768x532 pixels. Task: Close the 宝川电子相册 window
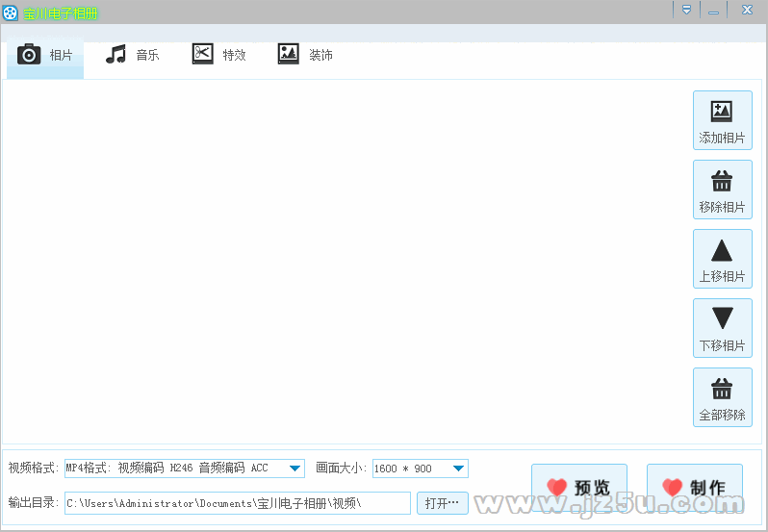pyautogui.click(x=747, y=10)
